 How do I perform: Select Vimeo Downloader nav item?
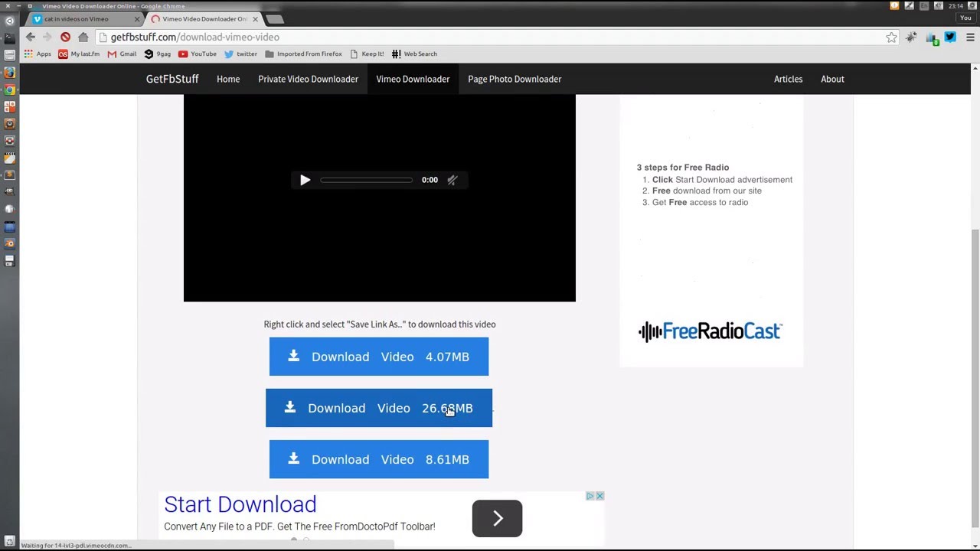pyautogui.click(x=413, y=79)
